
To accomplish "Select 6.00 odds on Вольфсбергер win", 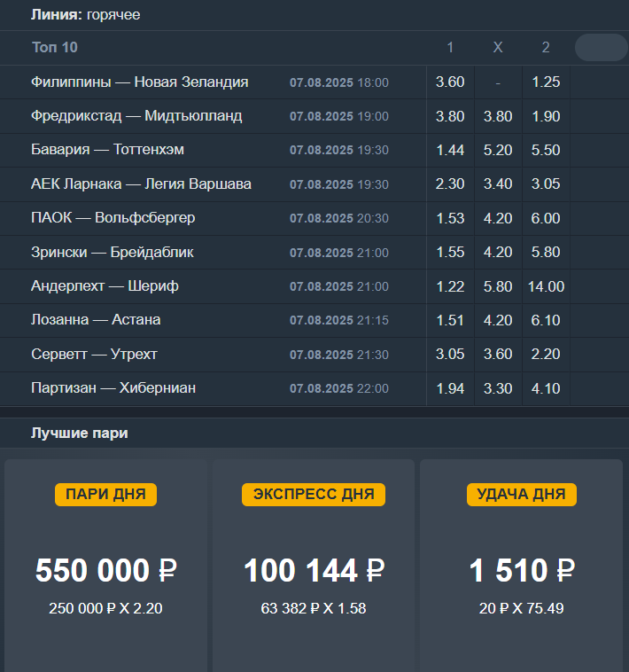I will pyautogui.click(x=546, y=218).
